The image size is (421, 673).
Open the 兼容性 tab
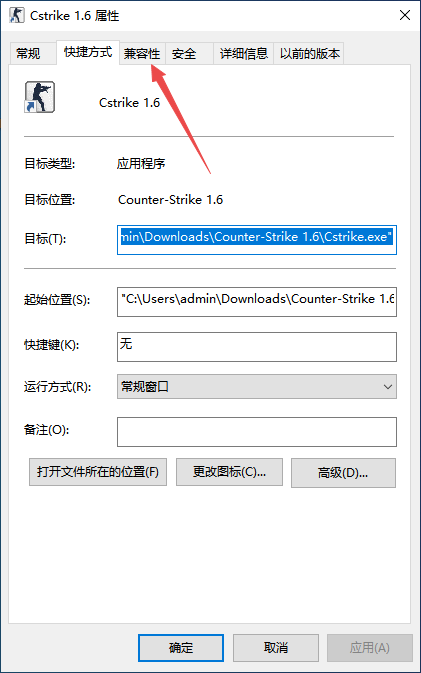click(x=142, y=54)
